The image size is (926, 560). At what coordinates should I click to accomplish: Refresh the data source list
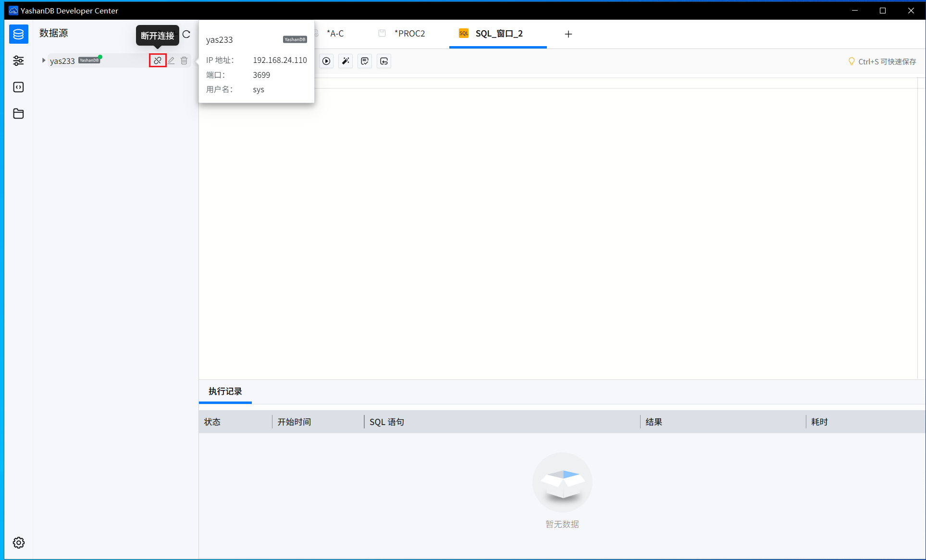pos(186,34)
